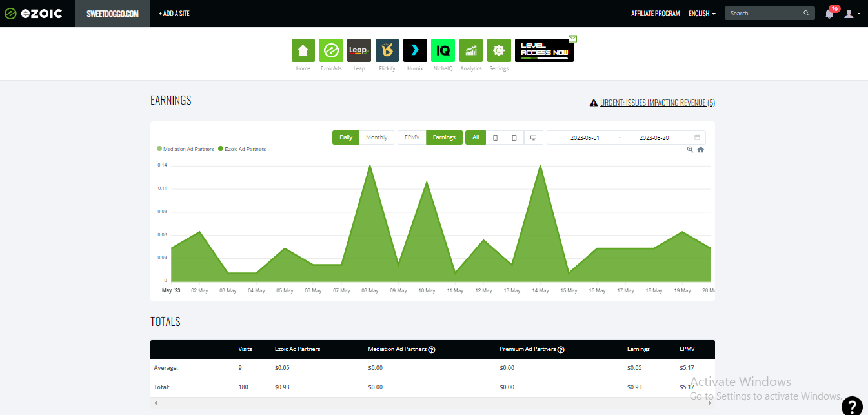Open the date range calendar icon
Viewport: 868px width, 415px height.
coord(697,137)
